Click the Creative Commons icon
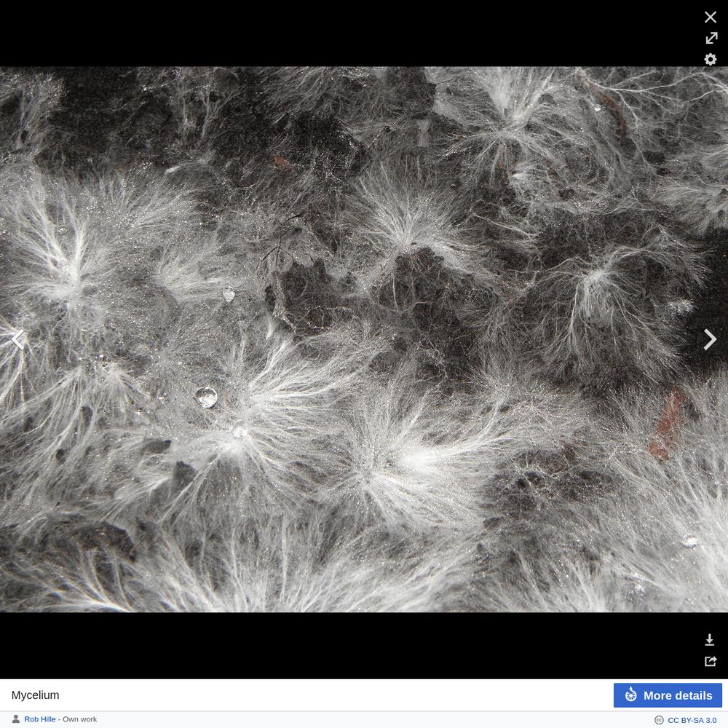Image resolution: width=728 pixels, height=728 pixels. (x=659, y=720)
